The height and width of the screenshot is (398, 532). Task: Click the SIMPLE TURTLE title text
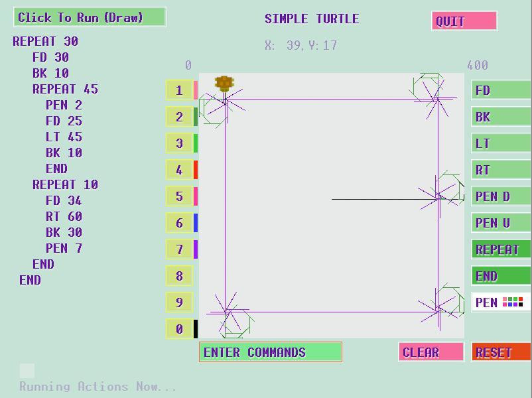[312, 19]
